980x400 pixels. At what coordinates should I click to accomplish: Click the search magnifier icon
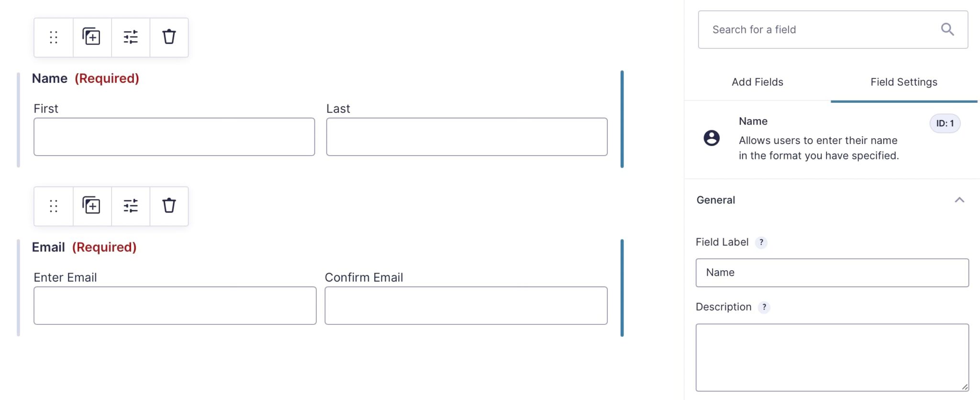(947, 29)
